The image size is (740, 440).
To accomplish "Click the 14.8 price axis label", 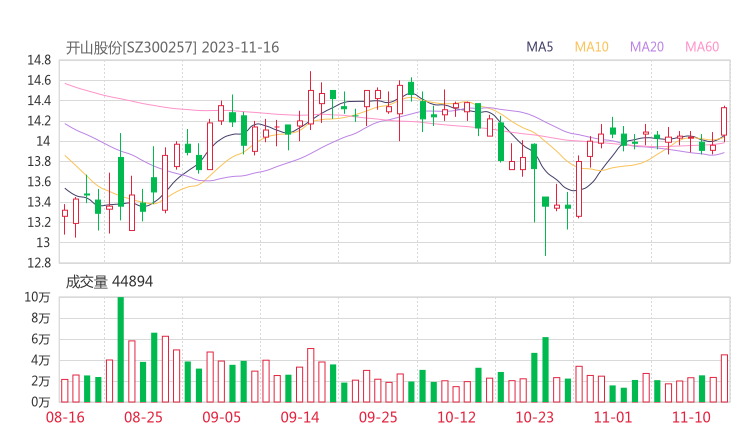I will [39, 60].
